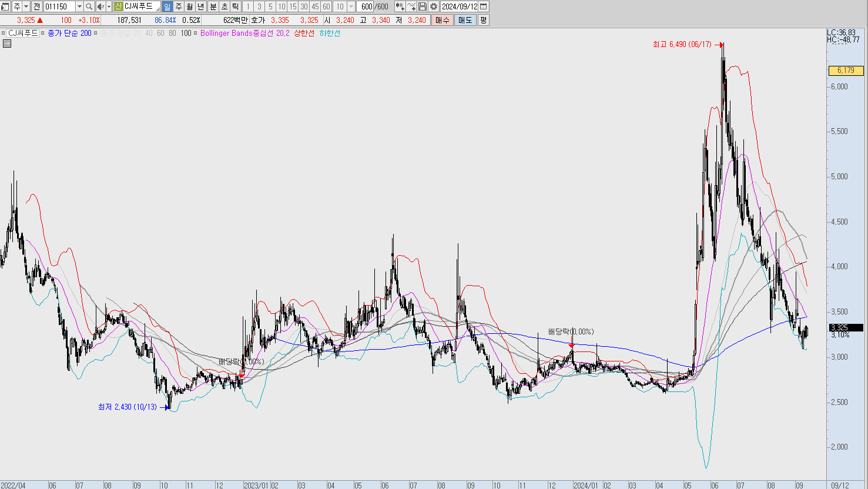Click the CJ씨푸드 stock name field
Image resolution: width=868 pixels, height=489 pixels.
[x=142, y=6]
